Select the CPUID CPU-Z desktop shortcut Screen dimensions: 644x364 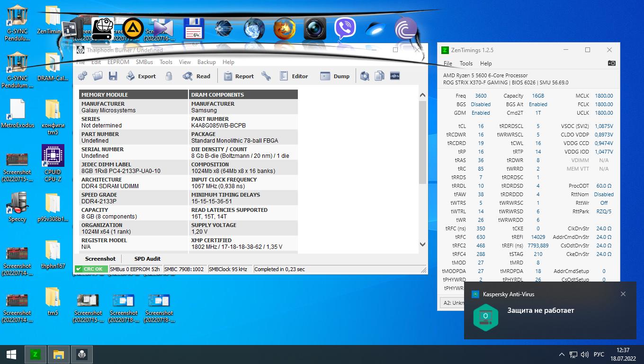tap(53, 163)
